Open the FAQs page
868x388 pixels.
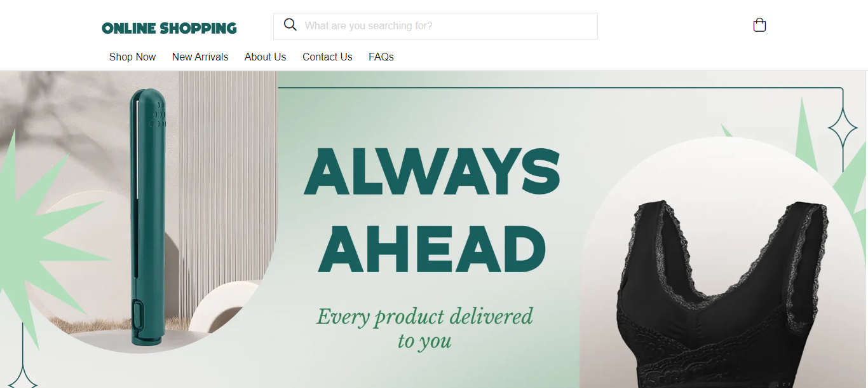381,57
